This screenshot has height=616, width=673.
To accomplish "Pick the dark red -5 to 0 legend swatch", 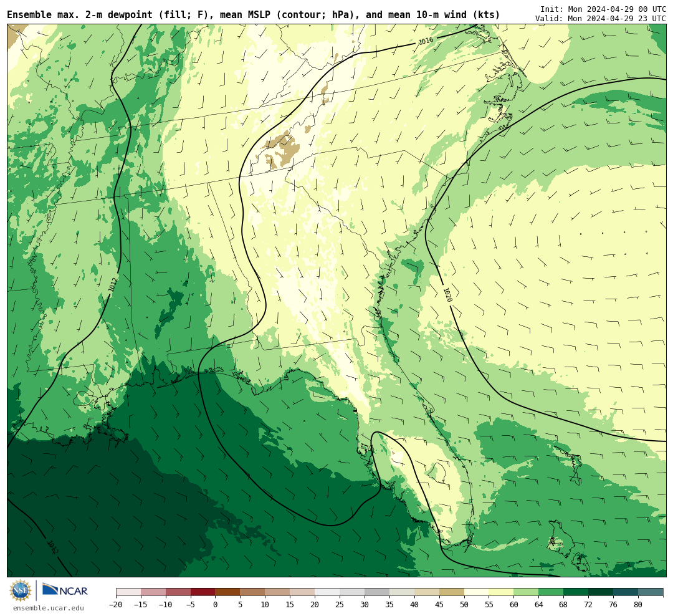I will (203, 592).
